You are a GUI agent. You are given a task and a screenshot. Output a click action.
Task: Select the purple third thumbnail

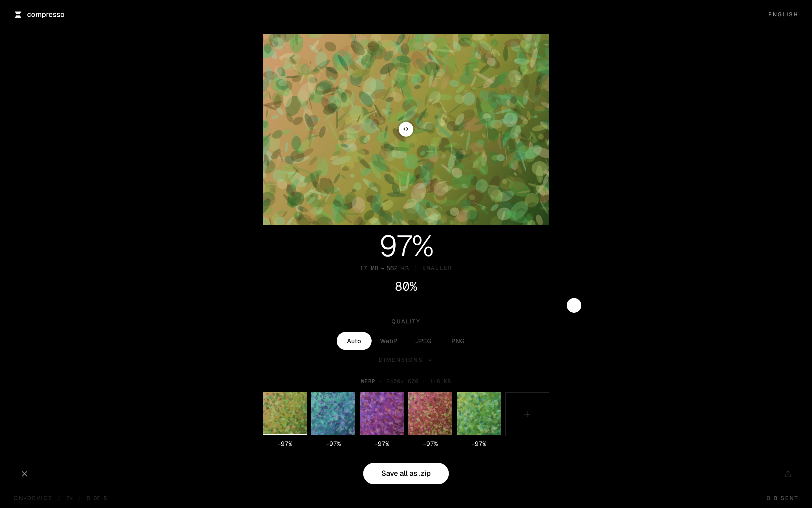click(381, 413)
